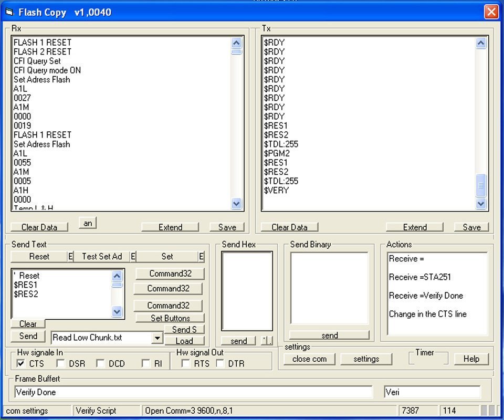Click the small 'E' button beside Reset

(x=70, y=256)
